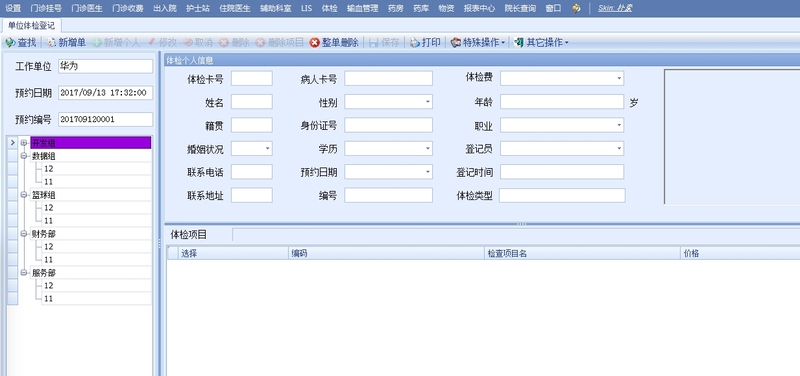Select item 12 under 财务部
Viewport: 800px width, 376px height.
point(96,246)
